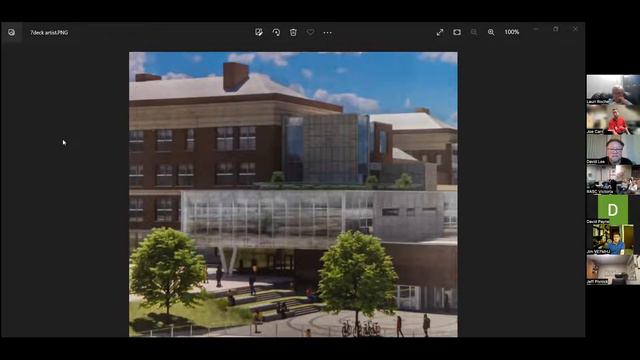Delete the photo using trash icon
Image resolution: width=640 pixels, height=360 pixels.
click(293, 32)
